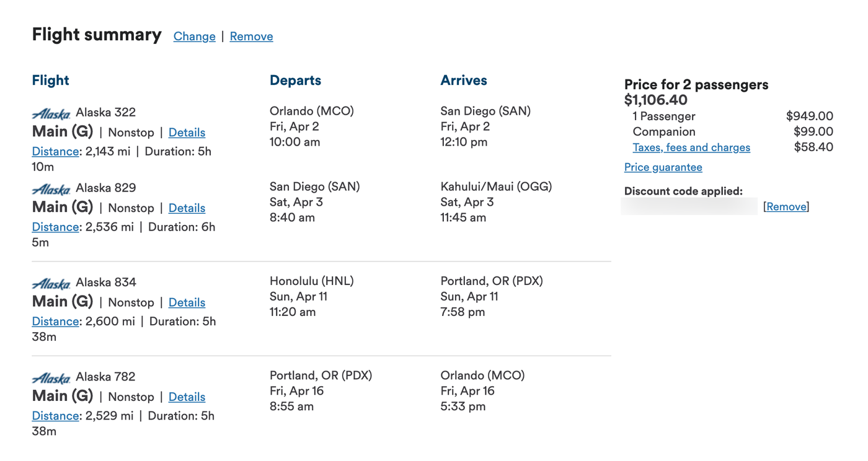Open the Distance link for the 2,536 mi flight

coord(56,227)
